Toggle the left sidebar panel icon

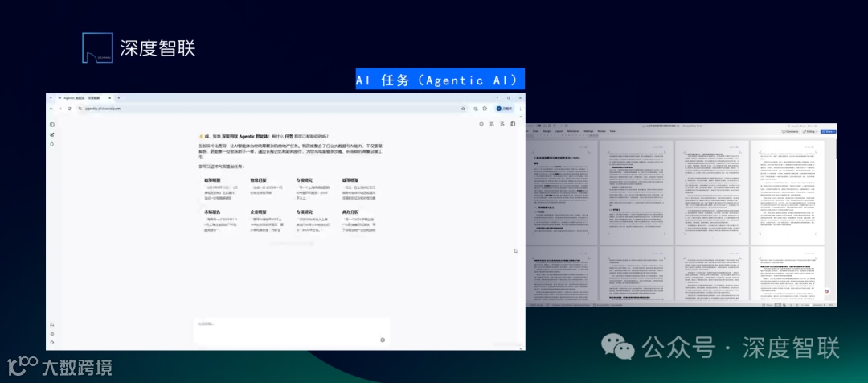pyautogui.click(x=52, y=125)
